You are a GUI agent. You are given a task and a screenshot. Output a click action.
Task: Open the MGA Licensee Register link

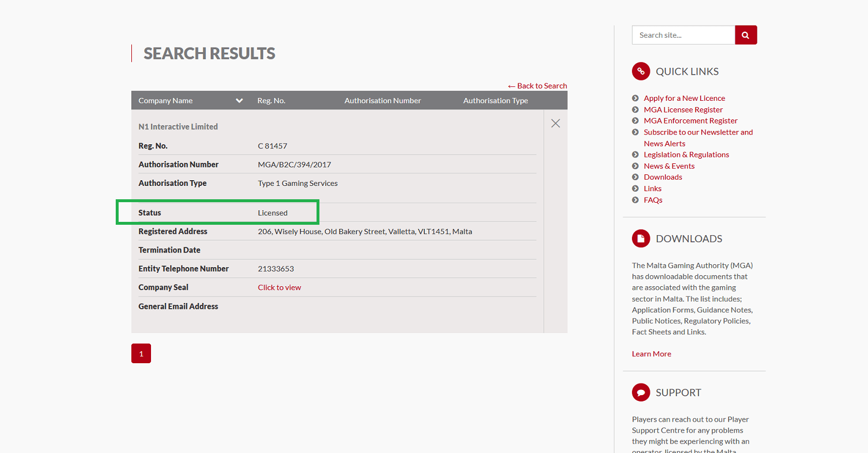(683, 109)
